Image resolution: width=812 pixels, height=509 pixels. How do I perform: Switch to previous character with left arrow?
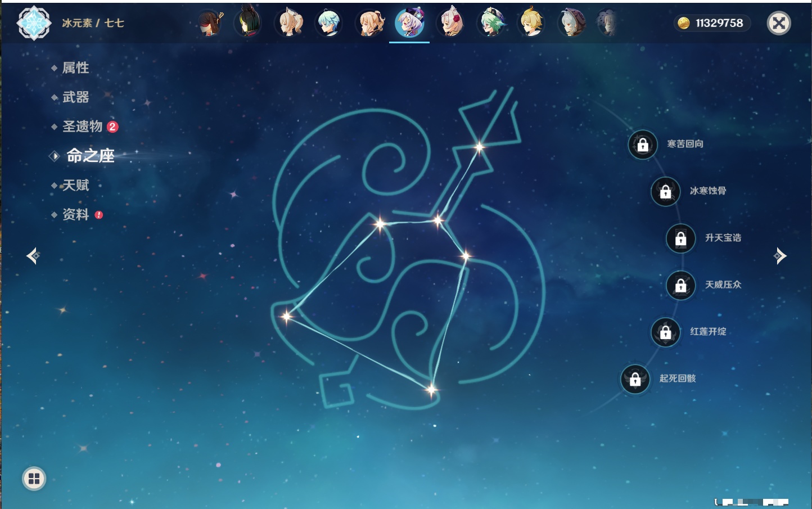click(33, 256)
